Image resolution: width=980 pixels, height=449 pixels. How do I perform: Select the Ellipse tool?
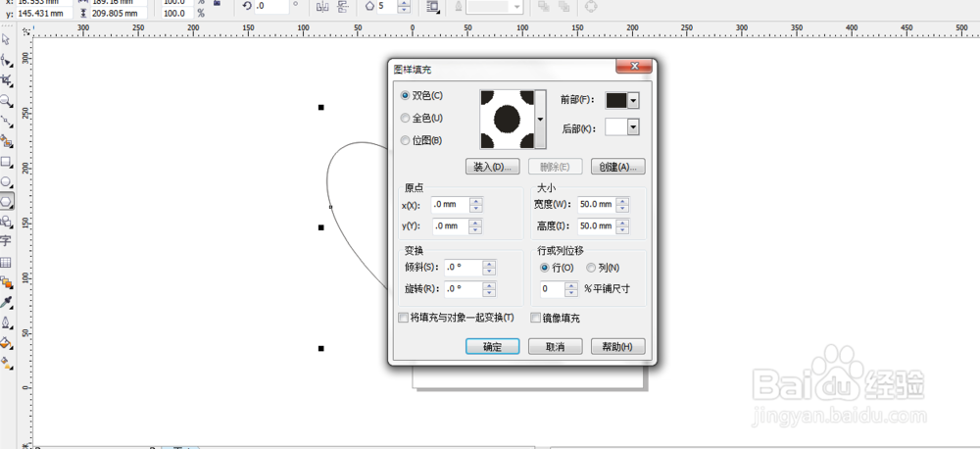point(6,181)
